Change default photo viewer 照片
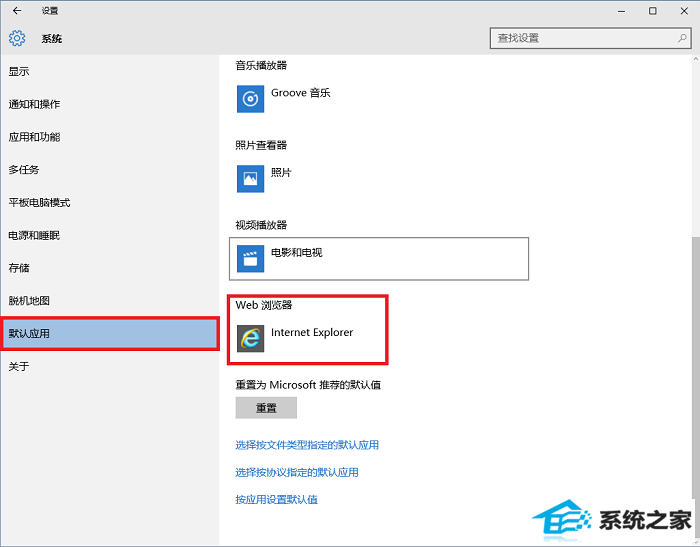 (x=379, y=179)
